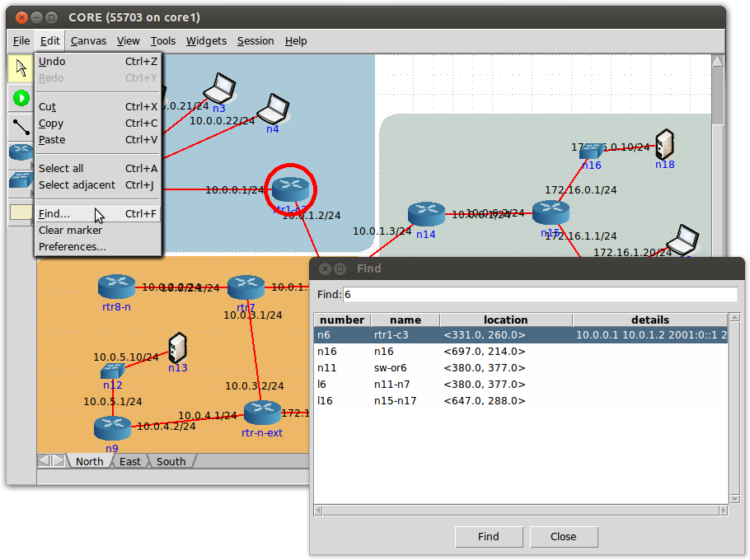Choose Paste from Edit menu
Screen dimensions: 750x560
click(98, 140)
